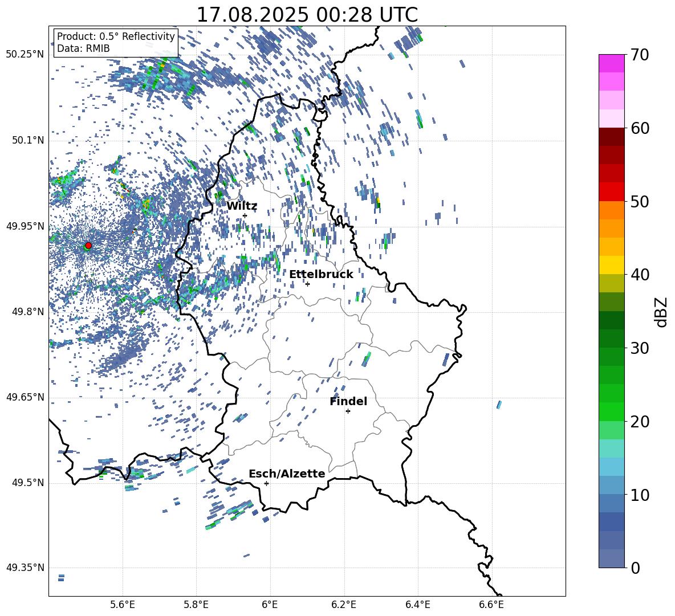Click the 49.35°N latitude label
The height and width of the screenshot is (616, 675).
(25, 568)
